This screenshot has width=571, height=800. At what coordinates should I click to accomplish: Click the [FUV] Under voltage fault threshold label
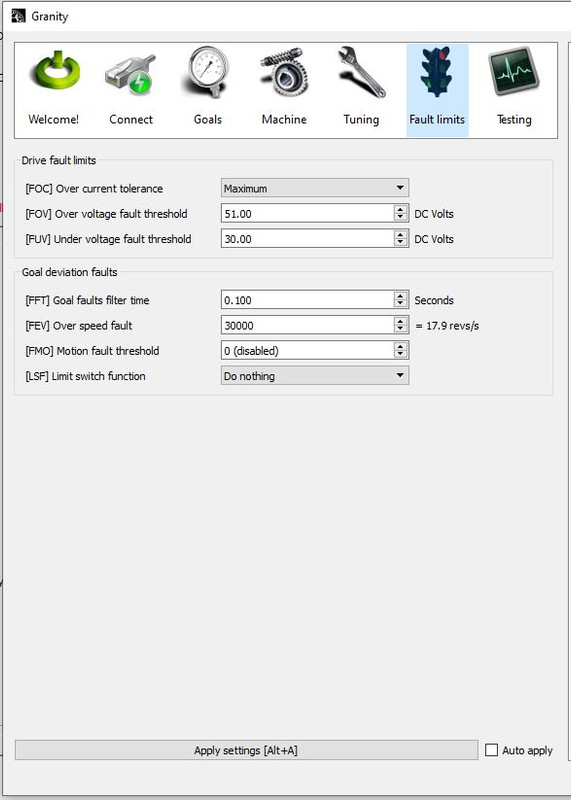click(108, 239)
